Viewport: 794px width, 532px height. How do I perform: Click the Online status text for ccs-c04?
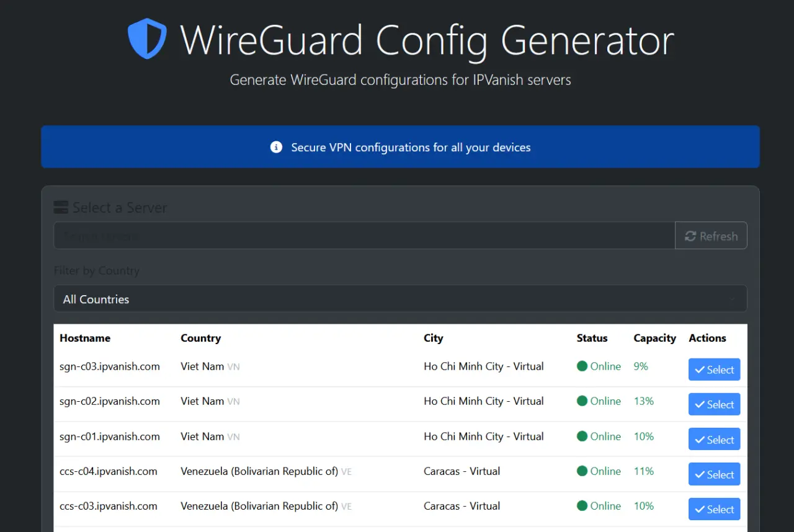click(x=605, y=471)
